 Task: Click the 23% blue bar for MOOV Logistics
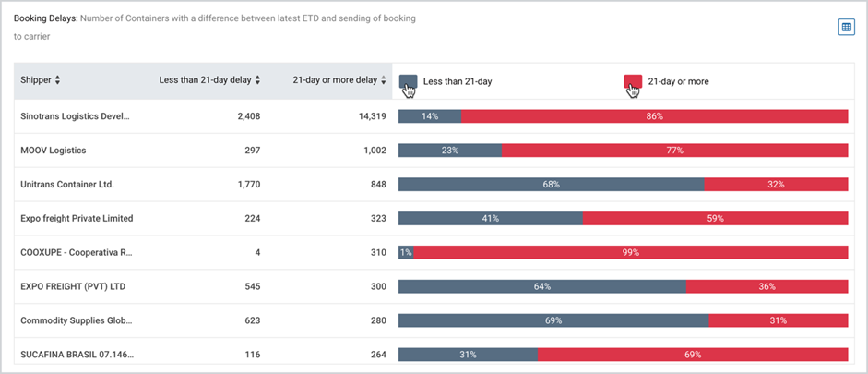[x=450, y=151]
